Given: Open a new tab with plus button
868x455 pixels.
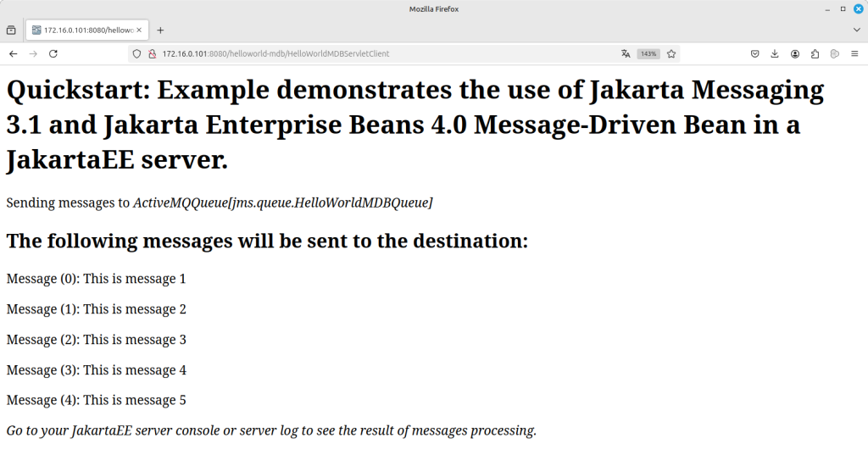Looking at the screenshot, I should pyautogui.click(x=160, y=30).
